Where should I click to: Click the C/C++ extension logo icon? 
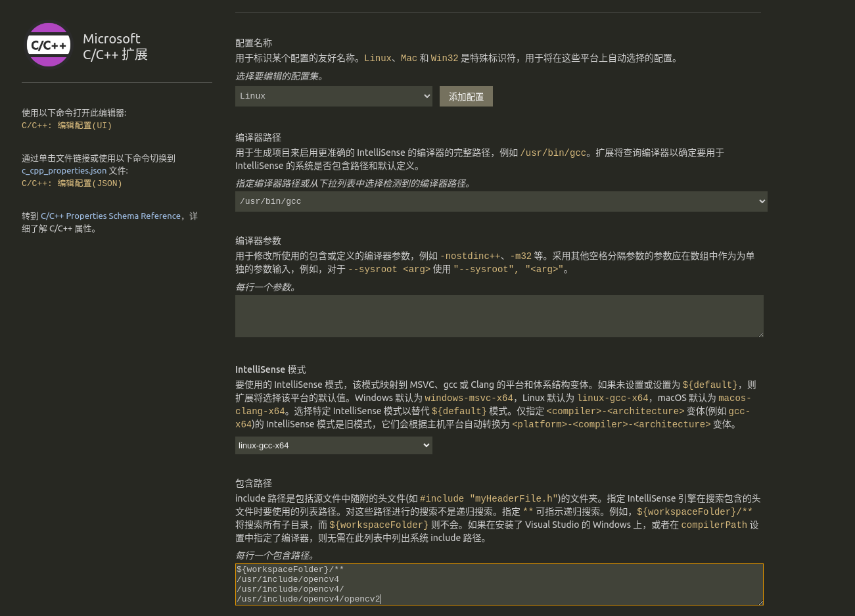[49, 45]
